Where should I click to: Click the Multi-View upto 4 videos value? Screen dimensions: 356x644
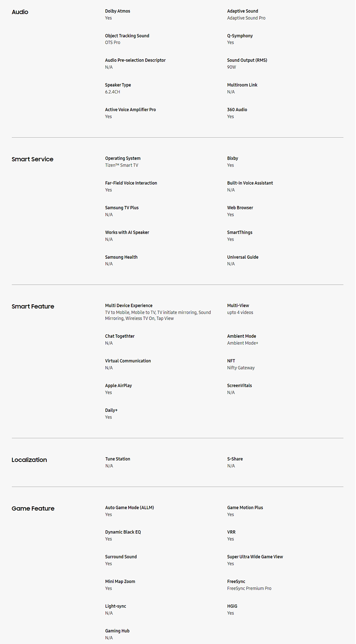[240, 313]
